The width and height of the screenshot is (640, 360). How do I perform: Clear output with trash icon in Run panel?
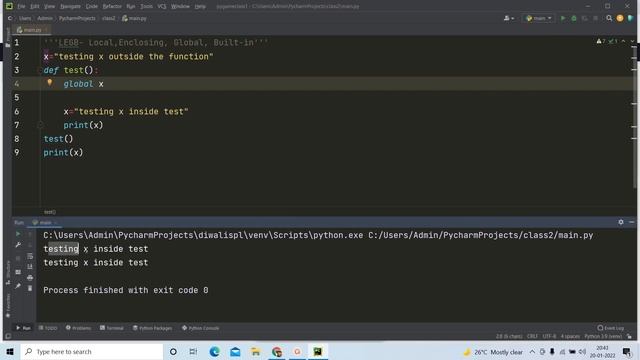[x=30, y=289]
